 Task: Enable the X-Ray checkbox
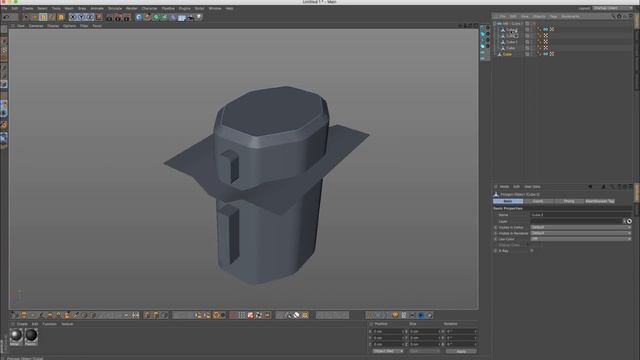point(532,250)
